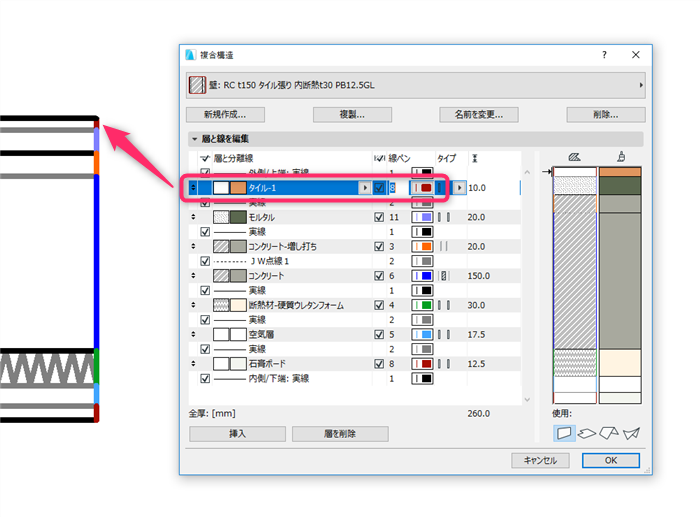Screen dimensions: 700x517
Task: Click the コンクリート thickness value 150.0
Action: coord(479,276)
